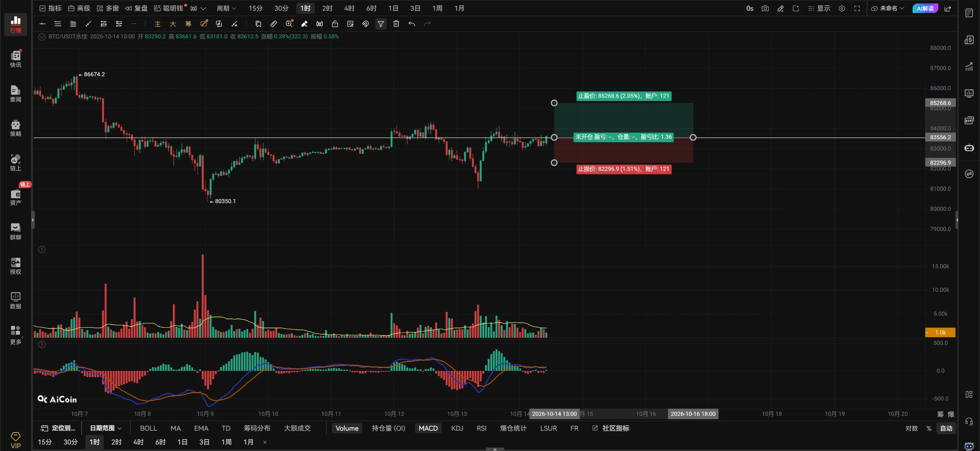Click the 止盈价 85268.6 label
Screen dimensions: 980x451
624,96
